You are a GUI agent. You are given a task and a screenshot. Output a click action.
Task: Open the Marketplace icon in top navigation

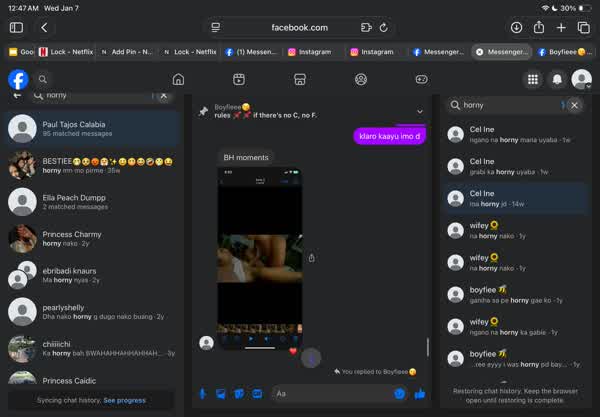click(x=299, y=80)
